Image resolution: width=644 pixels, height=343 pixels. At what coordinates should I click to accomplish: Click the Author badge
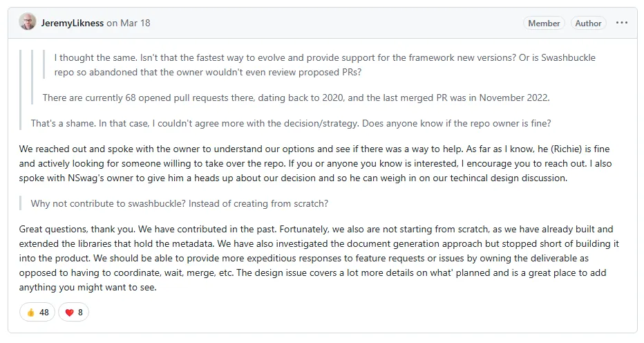588,23
